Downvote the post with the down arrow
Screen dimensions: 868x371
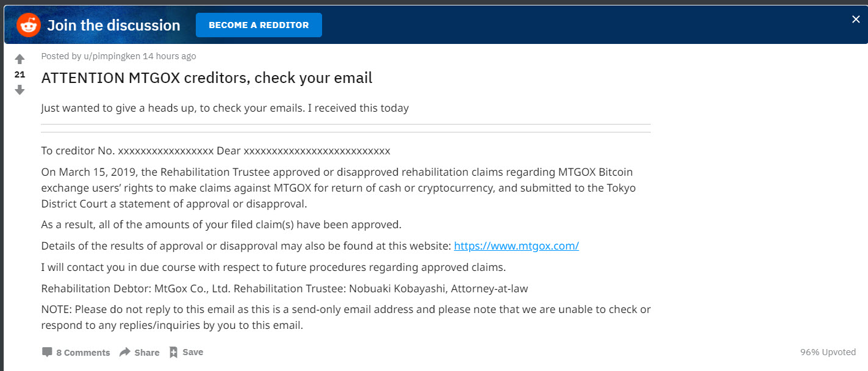20,89
